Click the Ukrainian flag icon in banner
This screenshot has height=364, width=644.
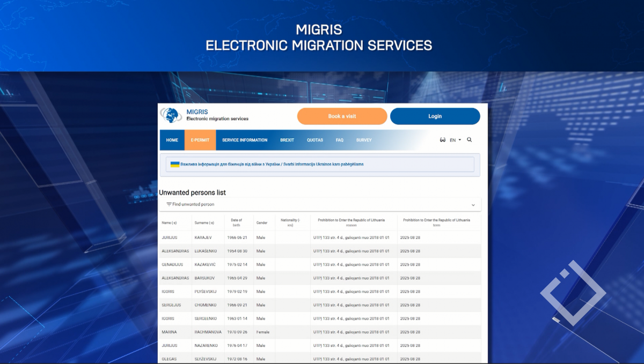[175, 164]
